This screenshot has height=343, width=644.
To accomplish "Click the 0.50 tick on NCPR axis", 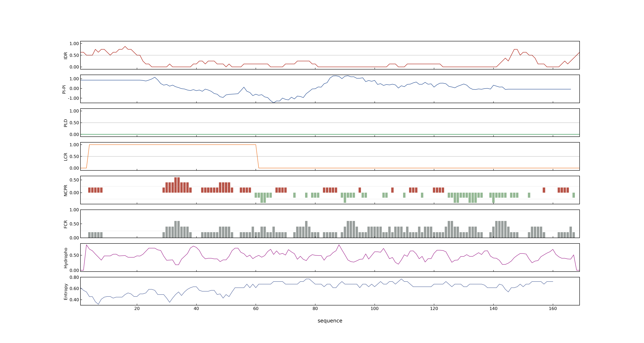I will coord(74,180).
